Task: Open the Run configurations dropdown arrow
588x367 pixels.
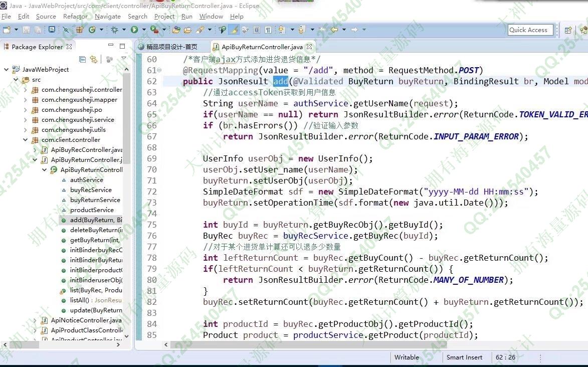Action: (x=144, y=30)
